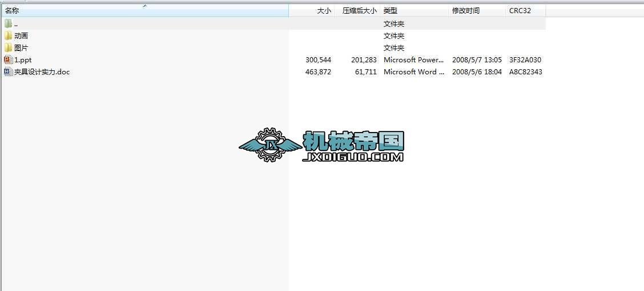Select the 动画 folder icon

coord(8,36)
